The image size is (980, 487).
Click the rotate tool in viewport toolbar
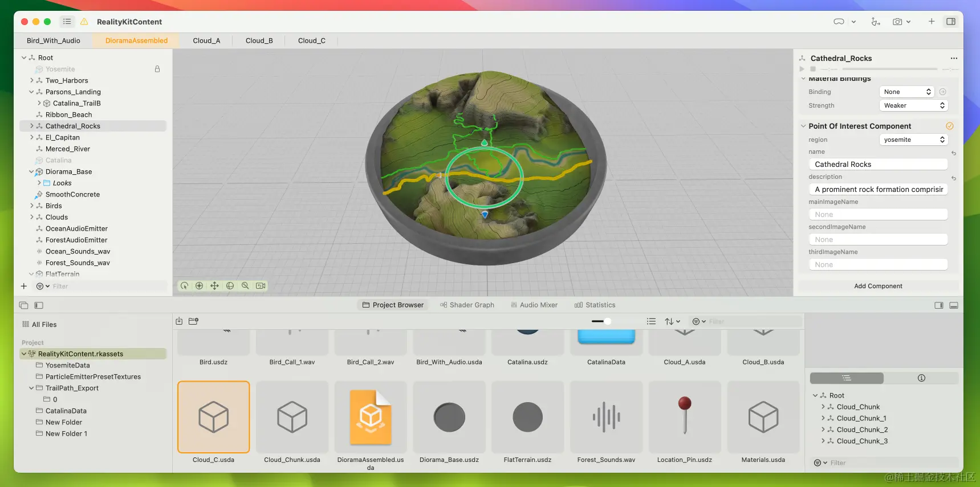(x=184, y=286)
